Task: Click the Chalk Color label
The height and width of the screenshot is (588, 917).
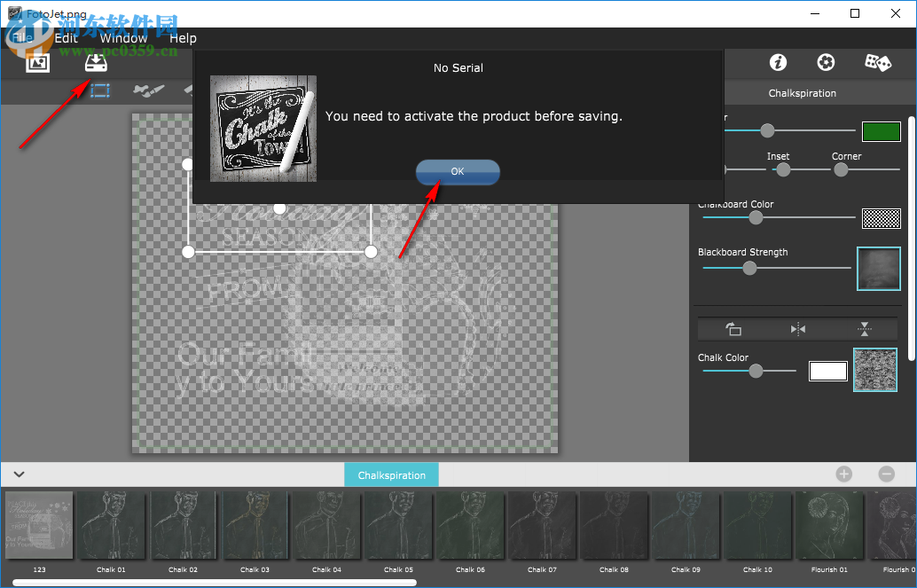Action: coord(723,357)
